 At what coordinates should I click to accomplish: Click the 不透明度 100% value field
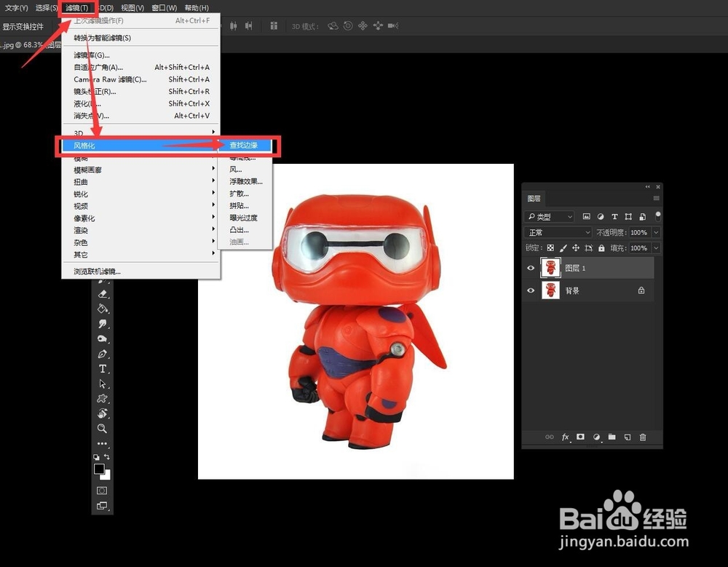coord(639,232)
